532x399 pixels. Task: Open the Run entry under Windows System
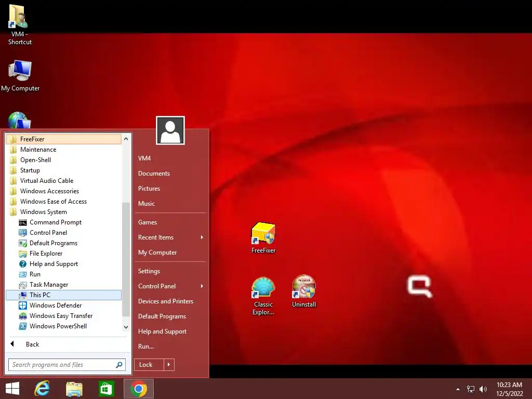pyautogui.click(x=63, y=274)
